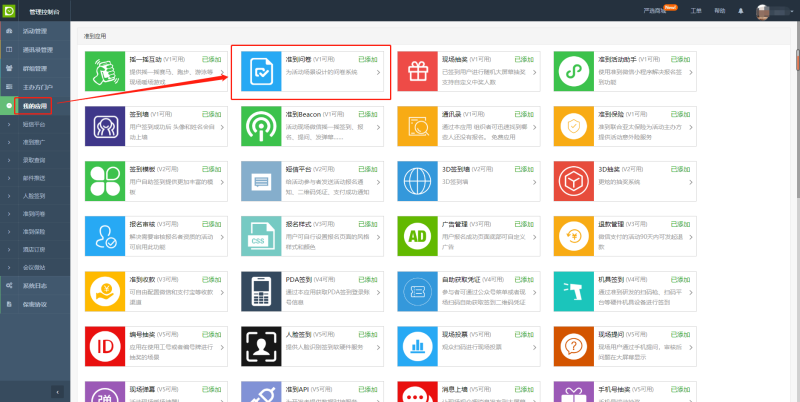Click the red gift 现场抽奖 icon
Image resolution: width=800 pixels, height=402 pixels.
coord(417,72)
